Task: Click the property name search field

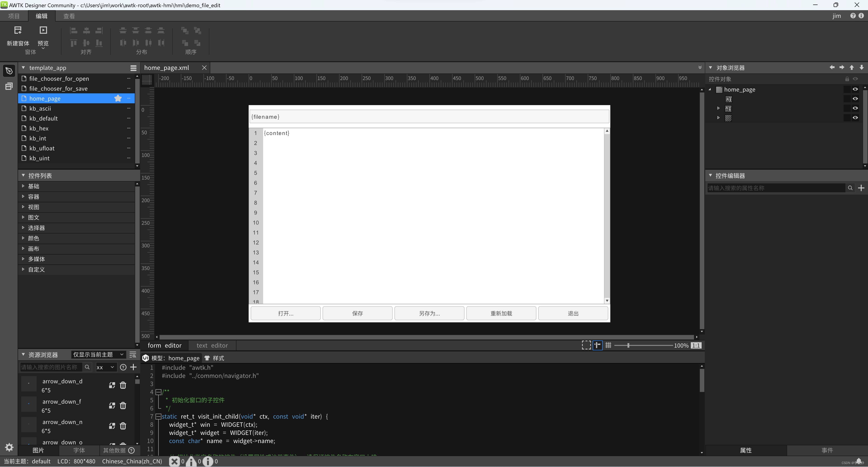Action: click(x=776, y=188)
